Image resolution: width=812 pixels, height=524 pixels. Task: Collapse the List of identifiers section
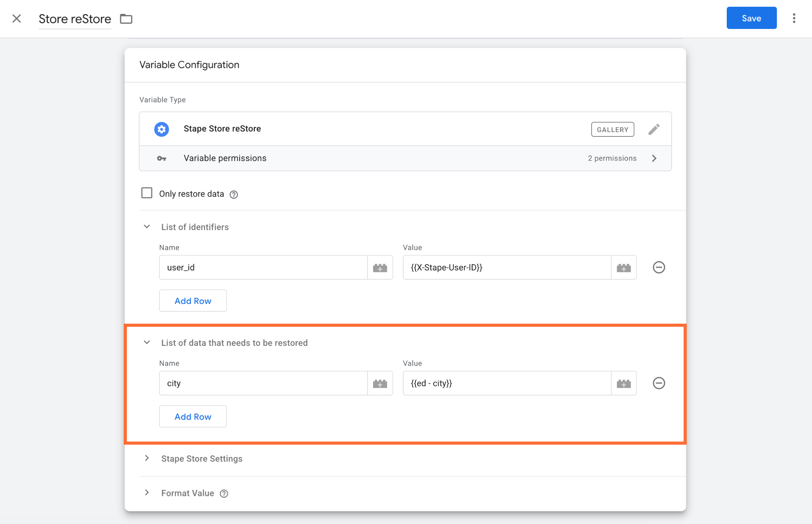click(147, 226)
